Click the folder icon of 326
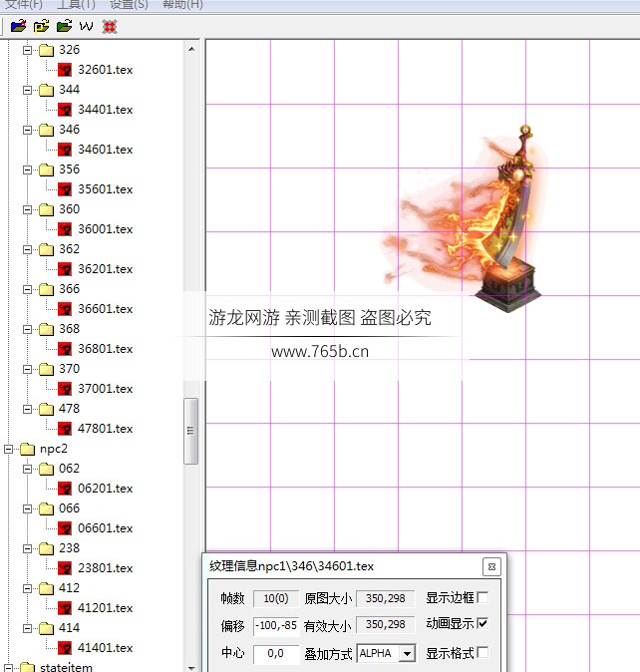The height and width of the screenshot is (672, 640). [x=46, y=50]
